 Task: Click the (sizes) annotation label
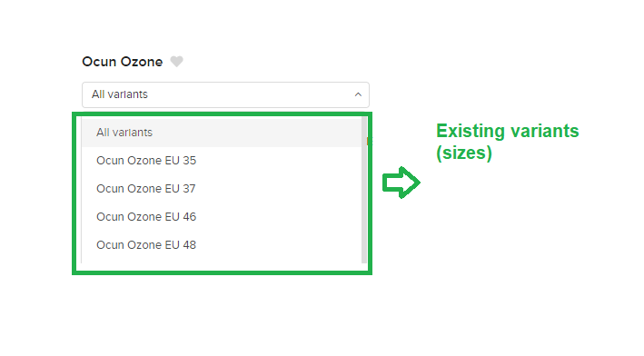(x=463, y=153)
